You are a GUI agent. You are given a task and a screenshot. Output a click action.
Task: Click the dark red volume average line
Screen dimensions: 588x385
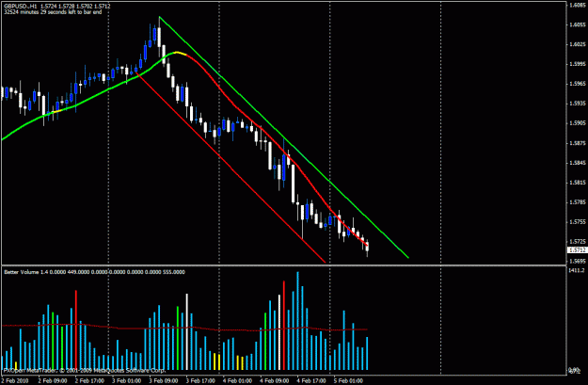click(184, 328)
